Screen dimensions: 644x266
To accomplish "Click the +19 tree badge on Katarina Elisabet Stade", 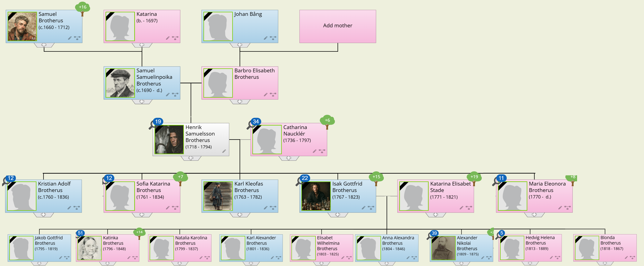I will [x=474, y=177].
